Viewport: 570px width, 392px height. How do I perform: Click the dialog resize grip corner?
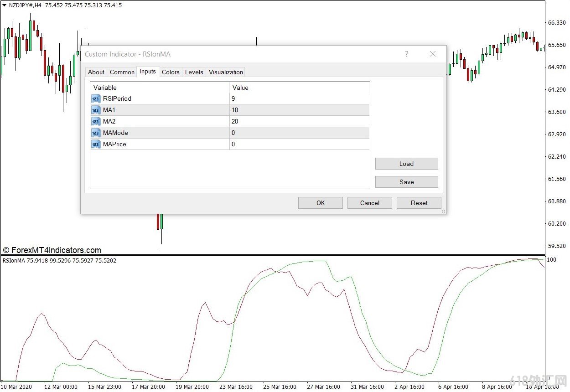click(443, 211)
